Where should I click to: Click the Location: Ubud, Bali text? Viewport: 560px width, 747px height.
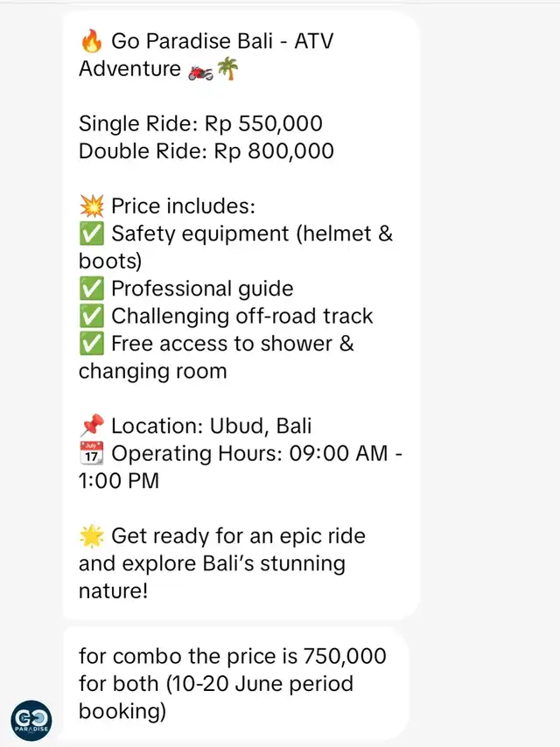211,426
